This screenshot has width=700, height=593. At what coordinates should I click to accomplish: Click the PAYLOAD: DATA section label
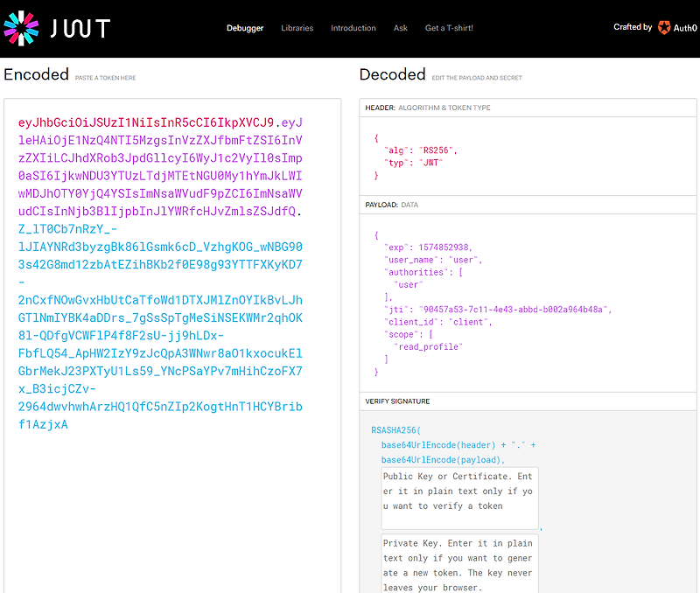(x=392, y=204)
